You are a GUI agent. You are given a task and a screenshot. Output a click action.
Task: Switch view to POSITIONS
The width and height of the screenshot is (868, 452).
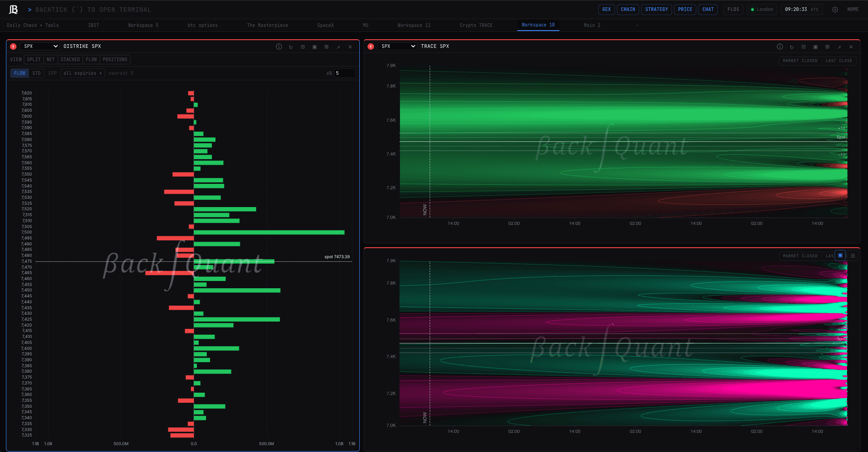pos(115,60)
